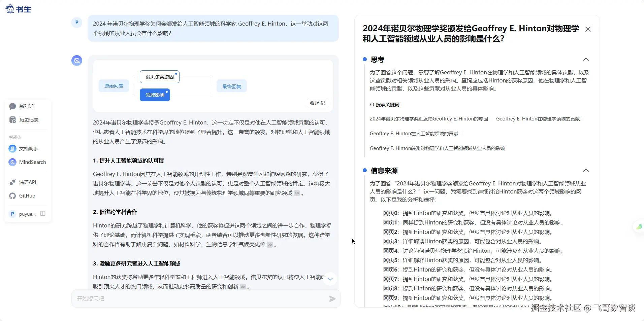
Task: Close the search detail side panel
Action: pyautogui.click(x=588, y=29)
